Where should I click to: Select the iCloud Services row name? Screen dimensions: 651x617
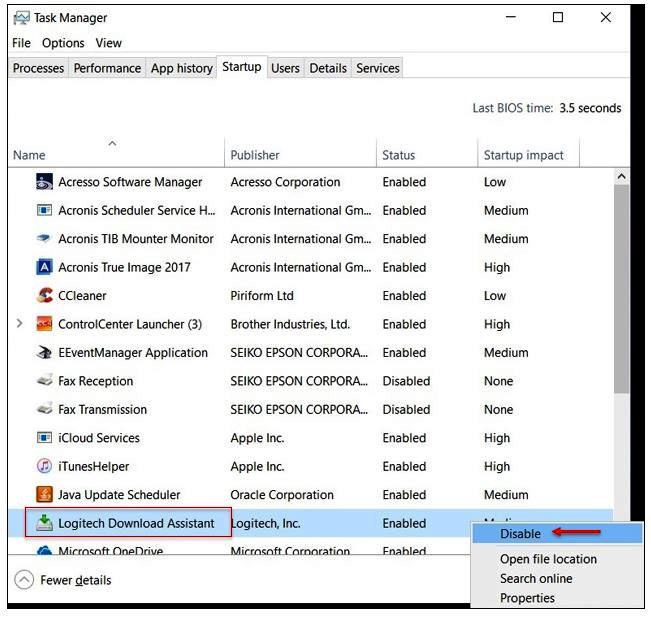[99, 438]
